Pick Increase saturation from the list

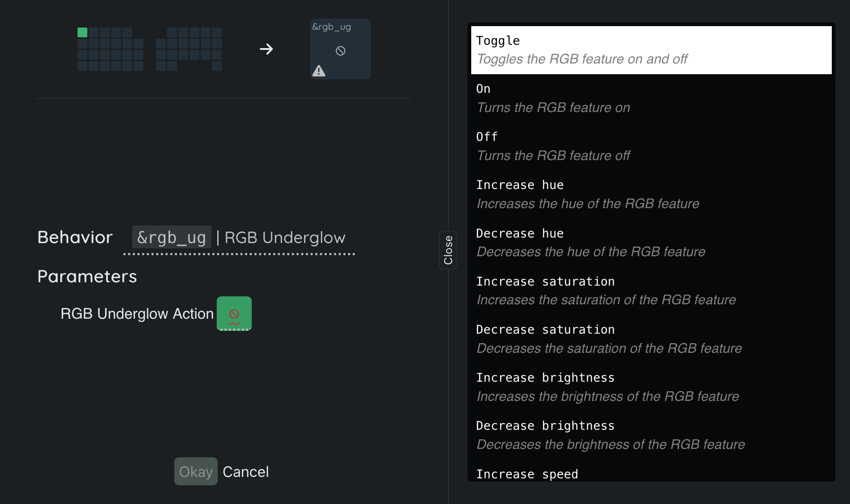(651, 290)
